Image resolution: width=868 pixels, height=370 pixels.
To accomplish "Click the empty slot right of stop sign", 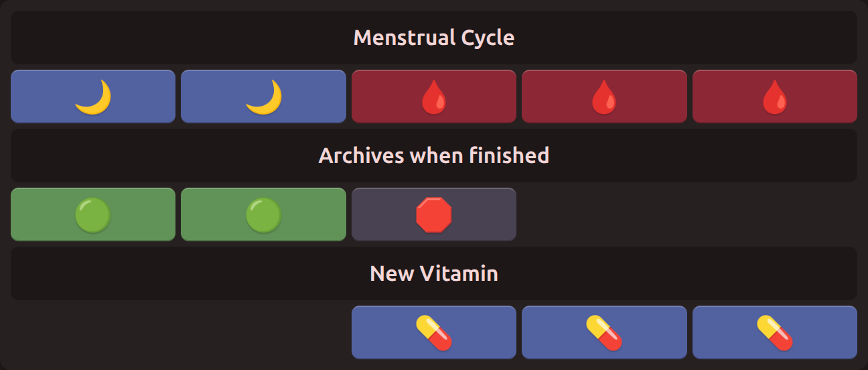I will click(x=604, y=214).
